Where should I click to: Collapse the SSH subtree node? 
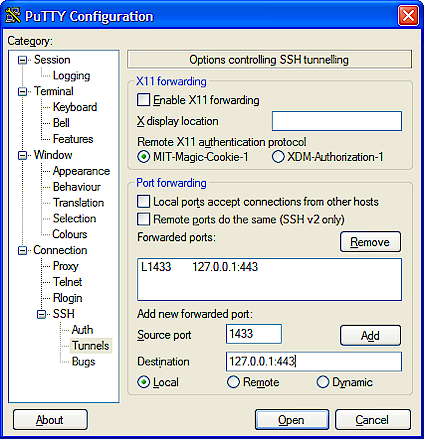tap(41, 314)
